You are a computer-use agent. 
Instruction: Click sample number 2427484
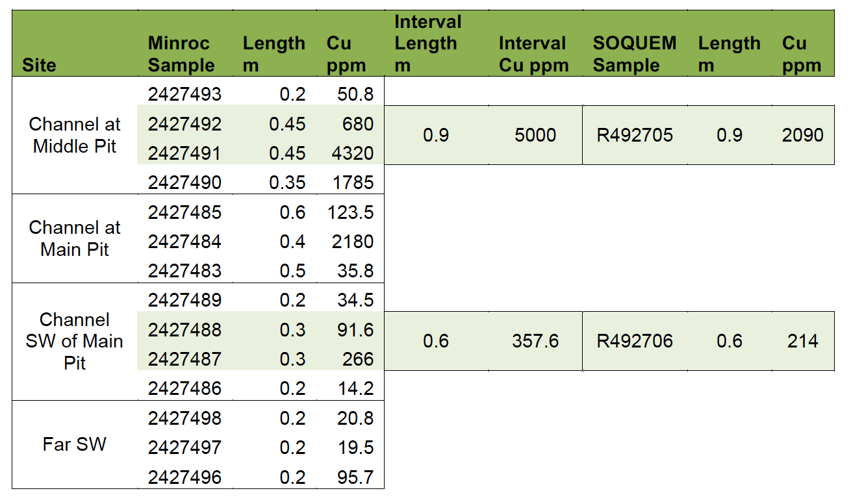(184, 242)
